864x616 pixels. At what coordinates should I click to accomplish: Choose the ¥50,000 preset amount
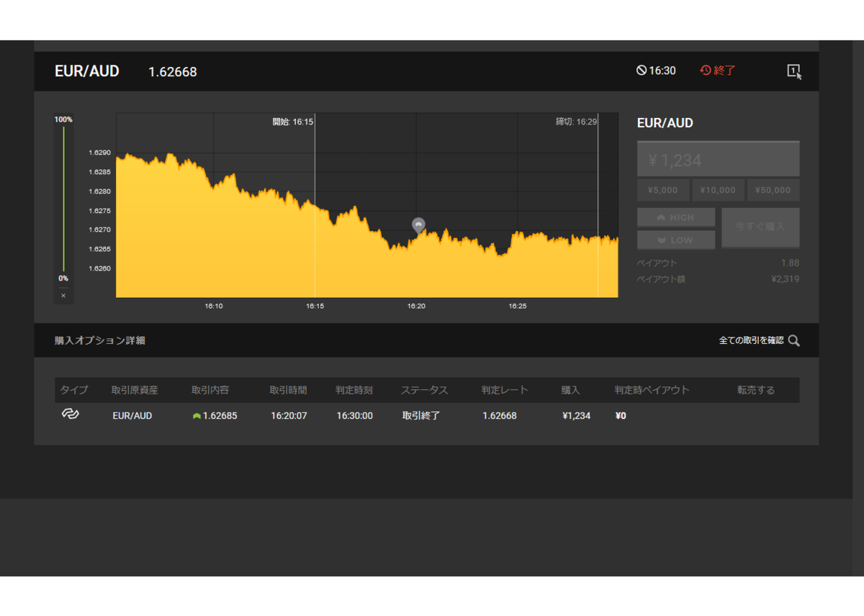click(x=773, y=190)
